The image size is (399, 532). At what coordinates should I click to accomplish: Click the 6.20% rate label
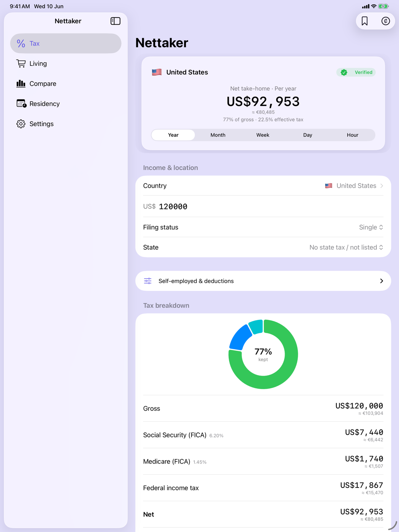(216, 435)
